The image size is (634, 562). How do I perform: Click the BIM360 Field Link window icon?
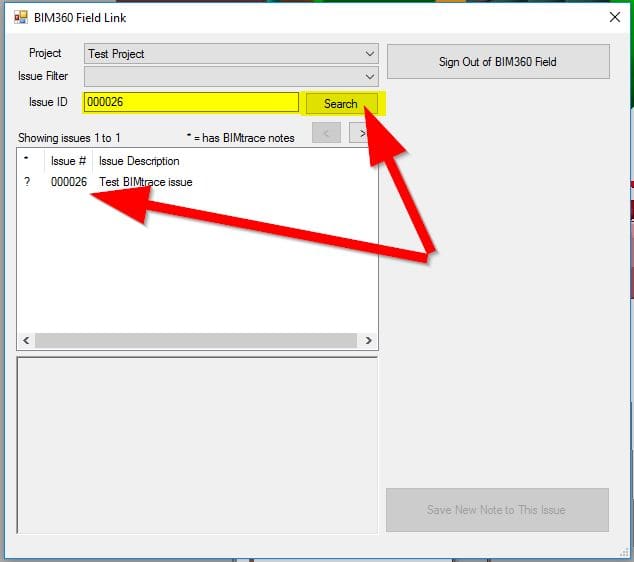coord(21,17)
